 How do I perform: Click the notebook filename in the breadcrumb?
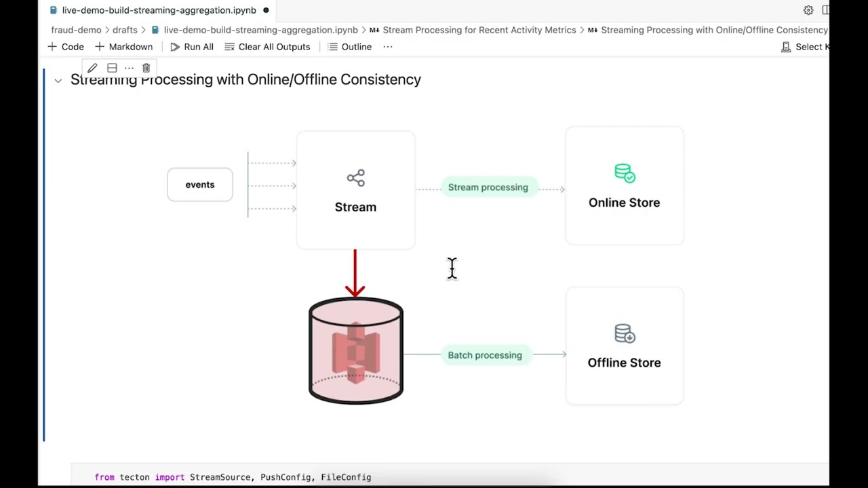(x=260, y=30)
